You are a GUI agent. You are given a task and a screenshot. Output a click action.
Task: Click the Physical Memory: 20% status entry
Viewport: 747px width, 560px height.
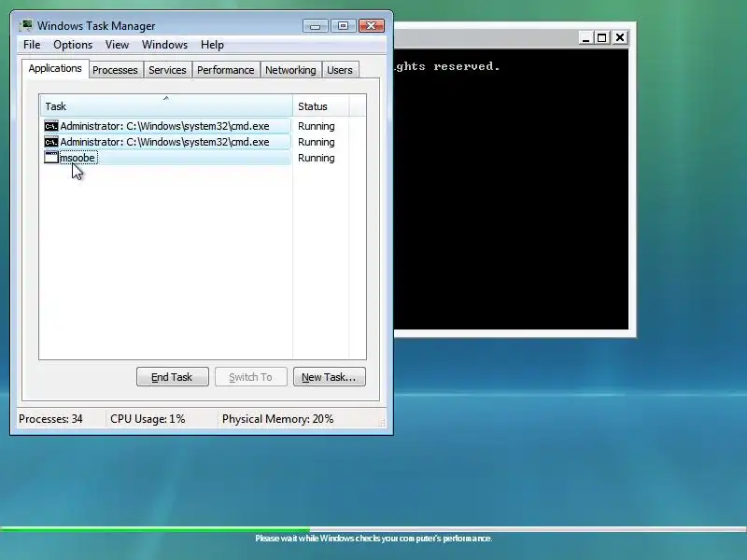(x=277, y=419)
